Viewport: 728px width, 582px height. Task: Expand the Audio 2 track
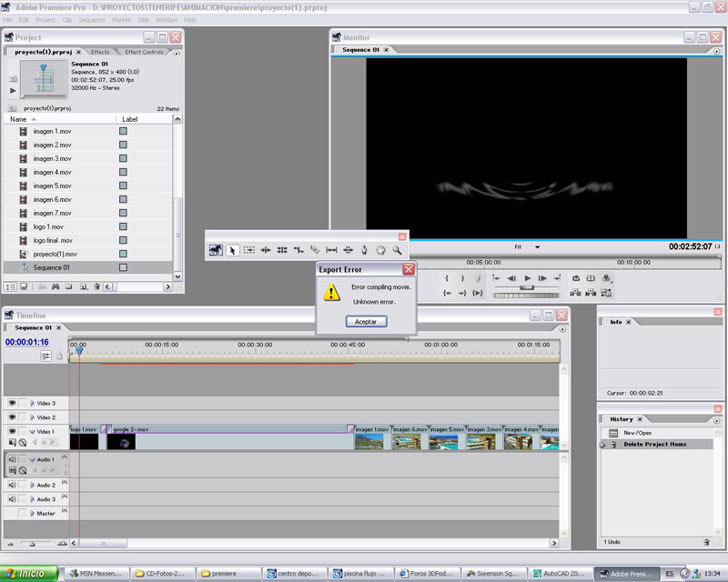(32, 485)
